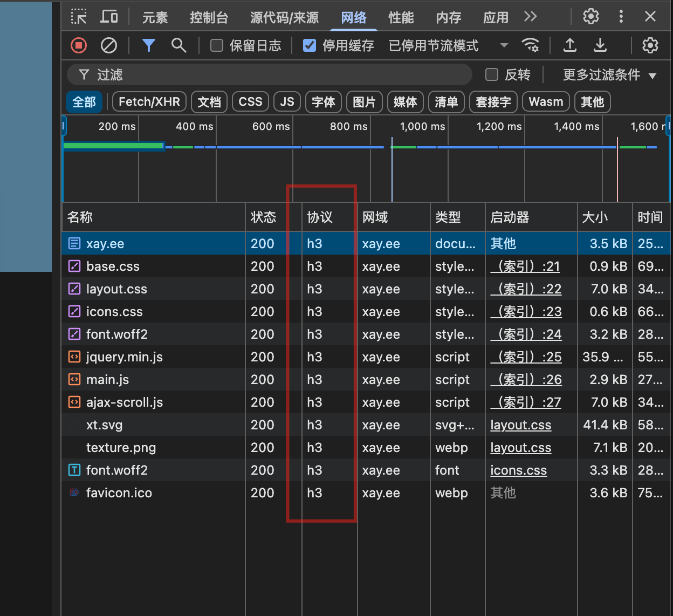The height and width of the screenshot is (616, 673).
Task: Select the 全部 filter chip
Action: point(84,102)
